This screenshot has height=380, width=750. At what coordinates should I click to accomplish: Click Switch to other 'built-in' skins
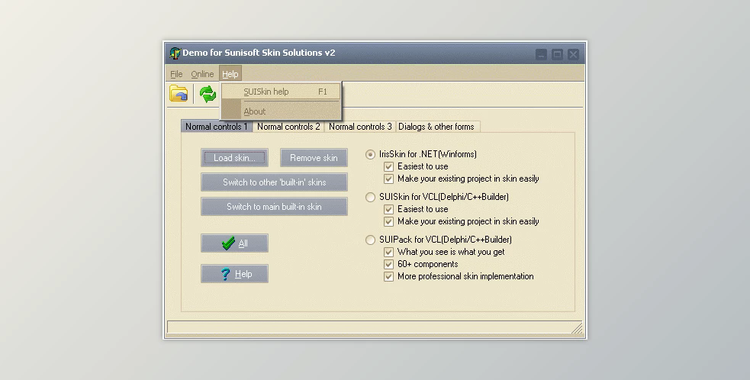point(274,182)
